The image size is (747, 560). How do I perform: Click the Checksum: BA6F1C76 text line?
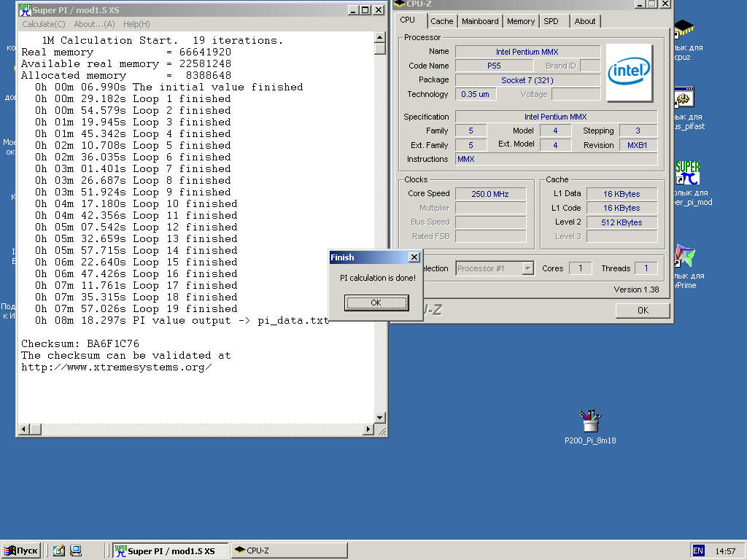pos(80,343)
